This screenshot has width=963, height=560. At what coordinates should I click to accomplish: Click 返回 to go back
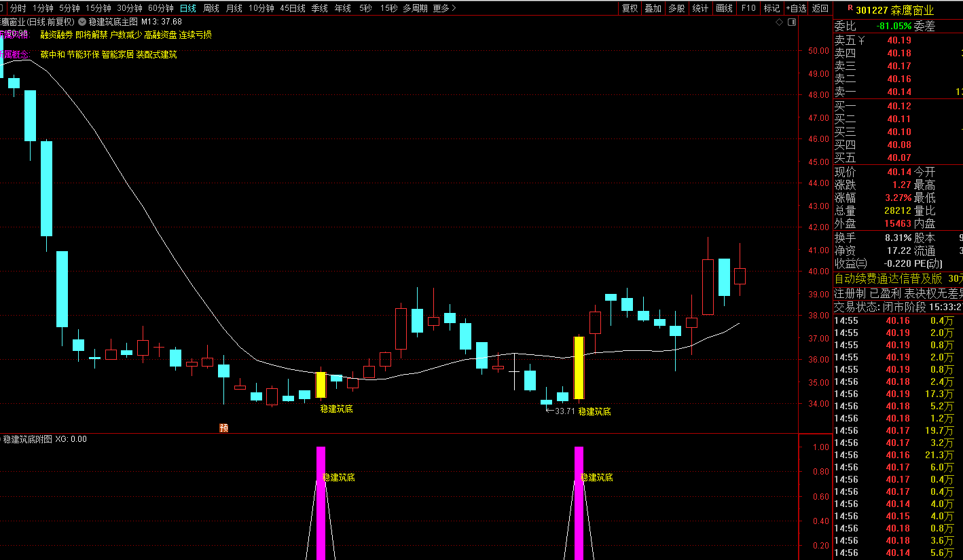click(820, 8)
